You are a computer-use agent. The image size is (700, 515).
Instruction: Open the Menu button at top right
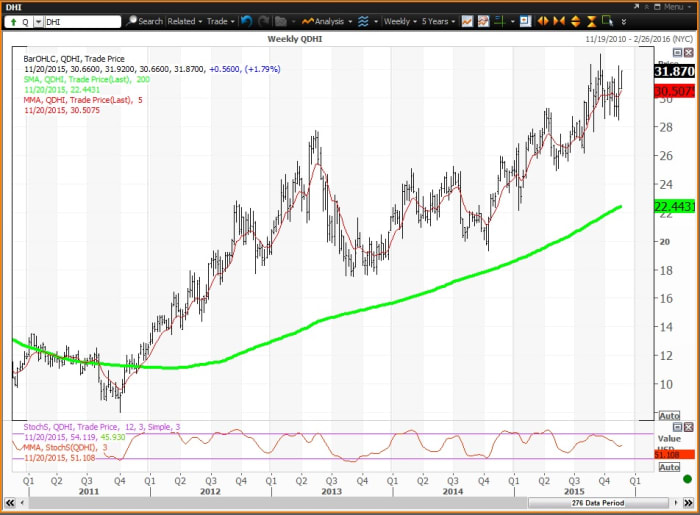coord(672,6)
